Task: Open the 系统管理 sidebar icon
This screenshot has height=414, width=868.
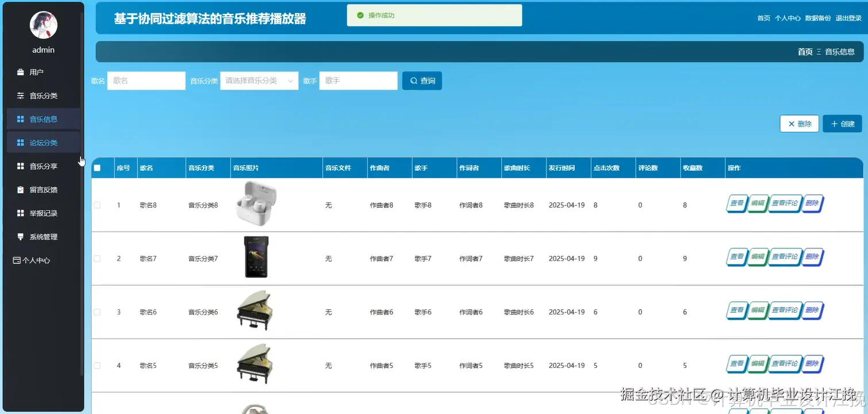Action: pyautogui.click(x=20, y=236)
